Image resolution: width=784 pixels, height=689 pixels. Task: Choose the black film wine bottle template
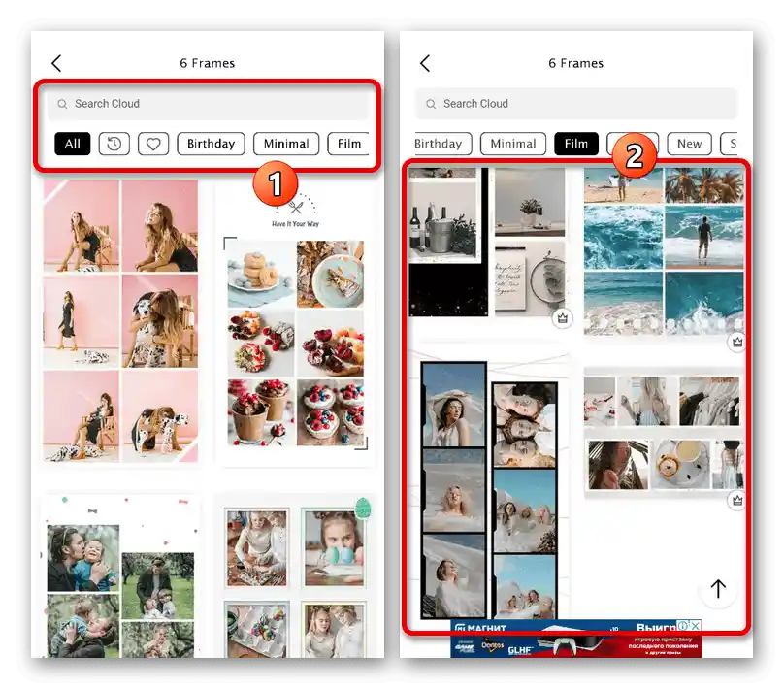click(x=488, y=243)
